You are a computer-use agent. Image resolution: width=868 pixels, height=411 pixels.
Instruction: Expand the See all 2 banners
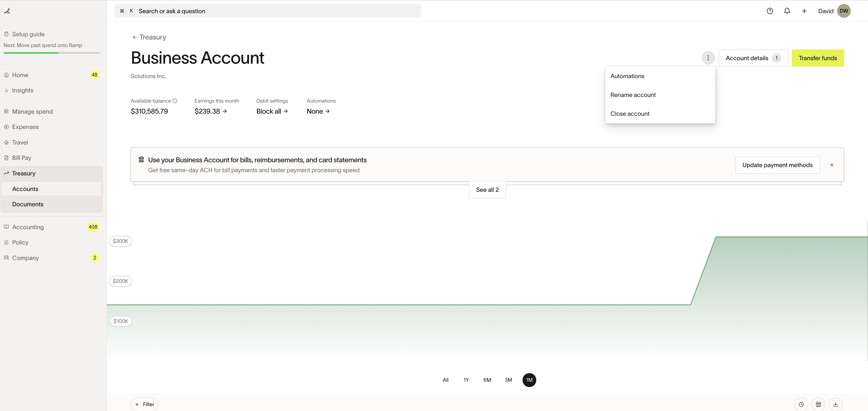pyautogui.click(x=487, y=190)
